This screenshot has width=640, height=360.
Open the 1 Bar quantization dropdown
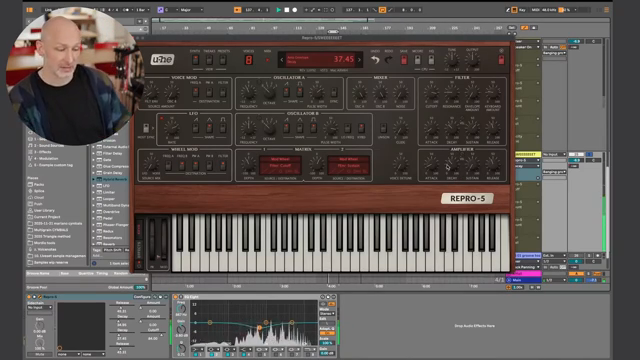tap(142, 10)
